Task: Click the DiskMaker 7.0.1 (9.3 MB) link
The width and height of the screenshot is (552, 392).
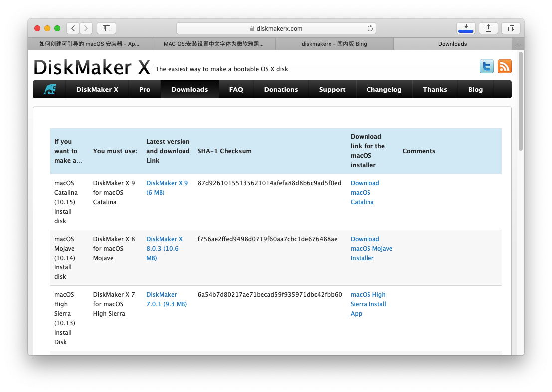Action: [166, 299]
